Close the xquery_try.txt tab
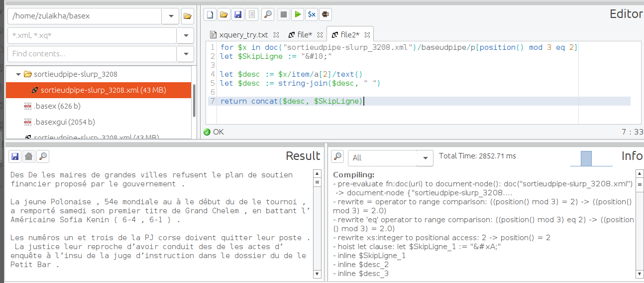The width and height of the screenshot is (644, 283). 277,35
